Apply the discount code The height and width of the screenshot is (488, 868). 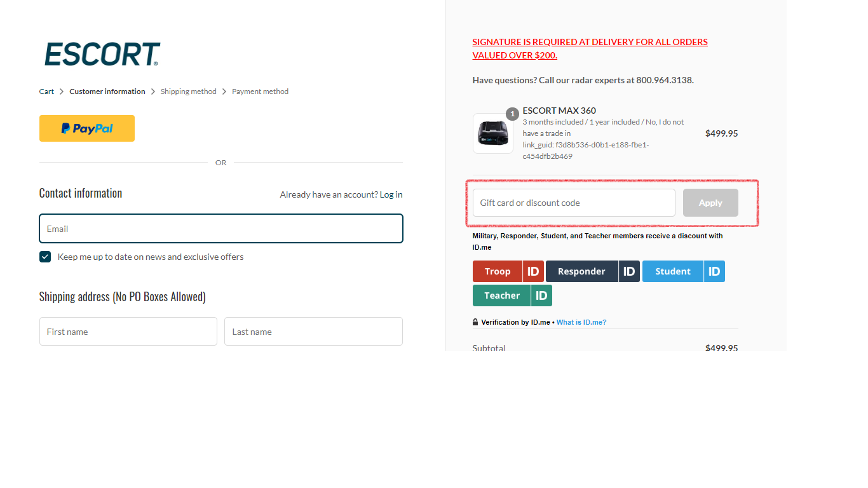710,203
